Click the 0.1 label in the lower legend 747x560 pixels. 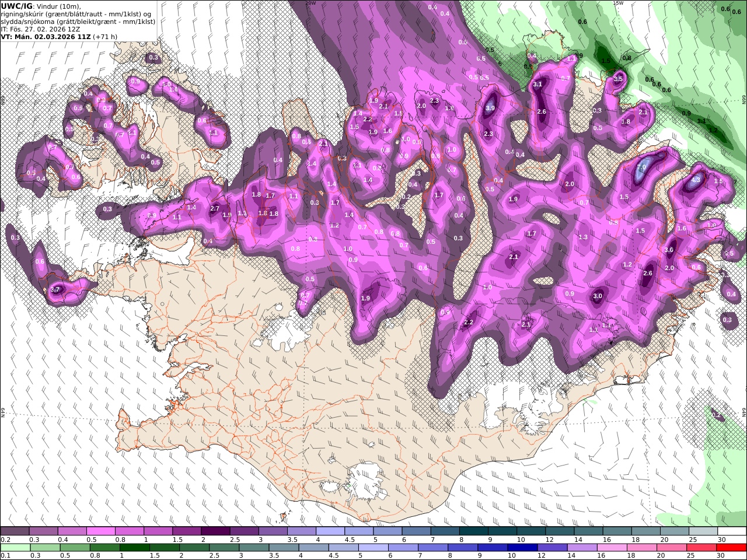point(5,555)
